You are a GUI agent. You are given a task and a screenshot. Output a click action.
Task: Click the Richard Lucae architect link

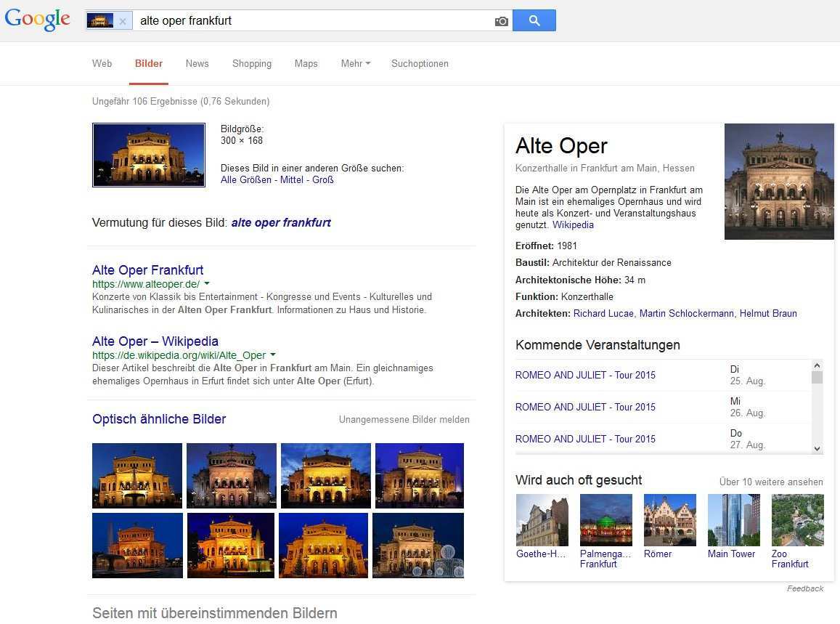(x=603, y=314)
